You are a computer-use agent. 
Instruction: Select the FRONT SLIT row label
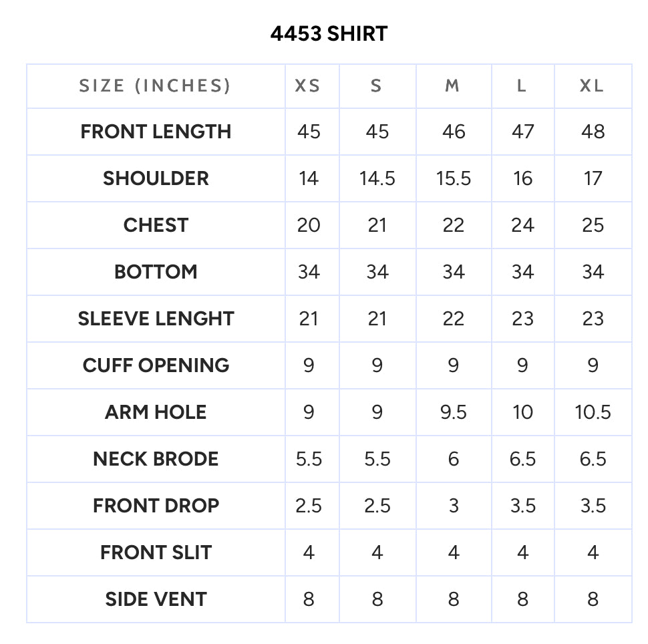pyautogui.click(x=156, y=552)
